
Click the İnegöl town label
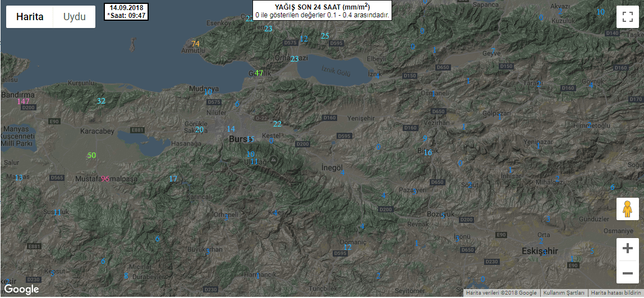(332, 169)
